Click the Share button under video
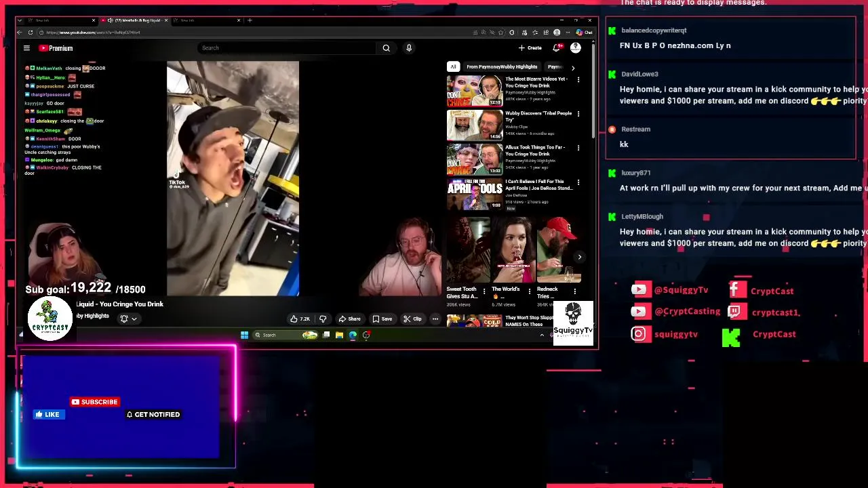The width and height of the screenshot is (868, 488). coord(350,319)
